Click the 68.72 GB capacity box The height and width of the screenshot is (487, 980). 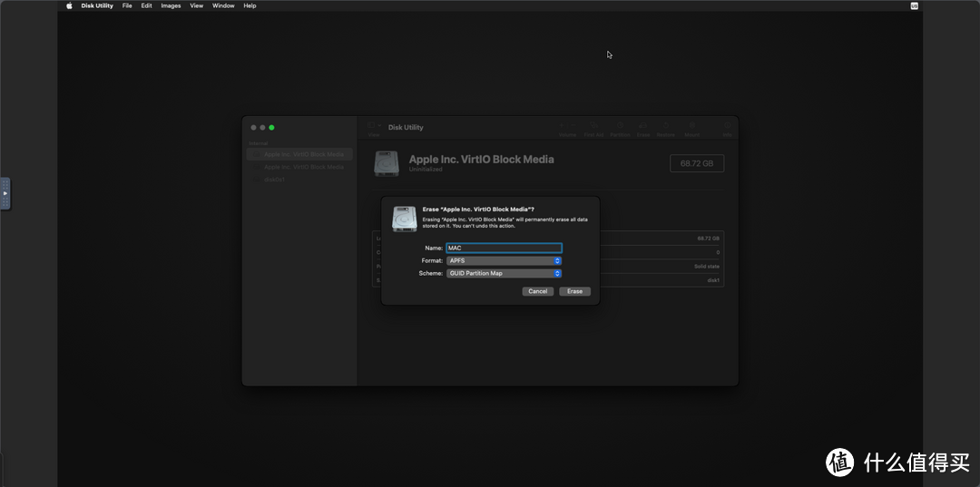click(x=697, y=163)
